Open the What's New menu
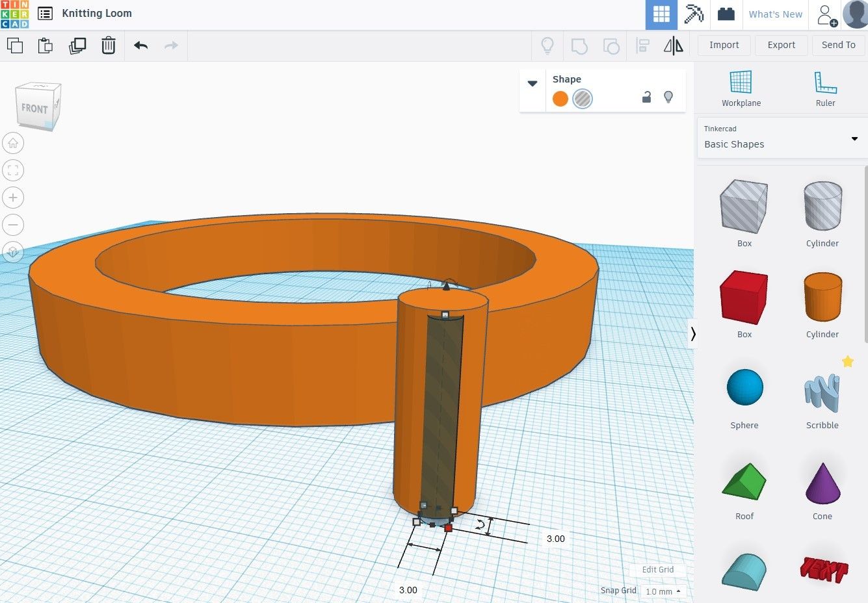The width and height of the screenshot is (868, 603). pos(775,14)
